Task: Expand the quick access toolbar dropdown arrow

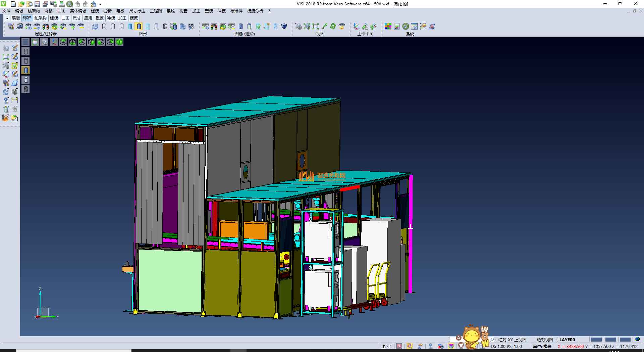Action: click(100, 4)
